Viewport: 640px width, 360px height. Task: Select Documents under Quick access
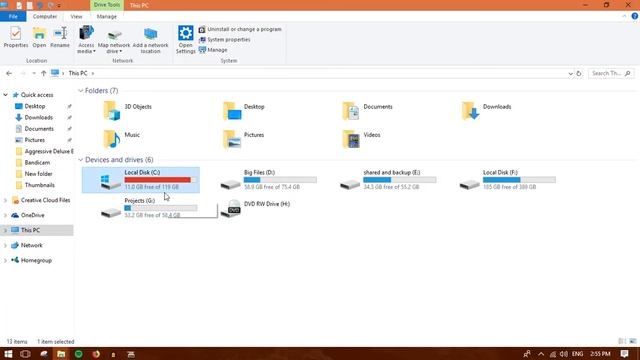(x=39, y=129)
